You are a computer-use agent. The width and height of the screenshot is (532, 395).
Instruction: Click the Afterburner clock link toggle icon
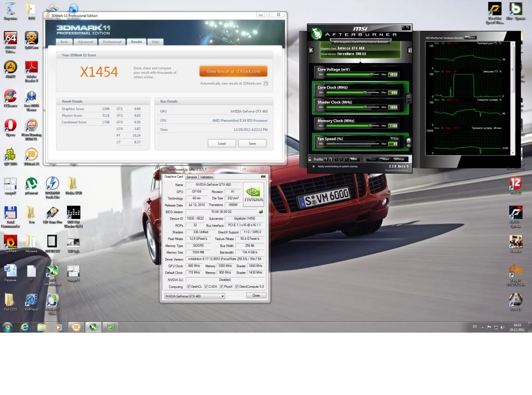(409, 98)
